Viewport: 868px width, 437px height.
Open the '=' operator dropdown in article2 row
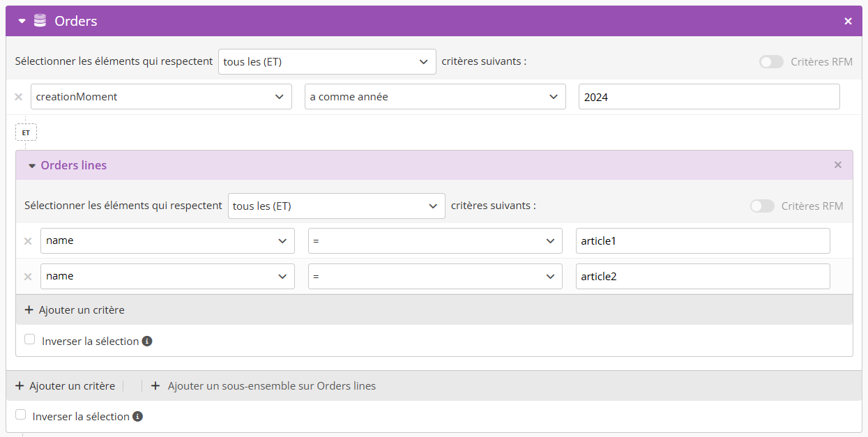[435, 276]
